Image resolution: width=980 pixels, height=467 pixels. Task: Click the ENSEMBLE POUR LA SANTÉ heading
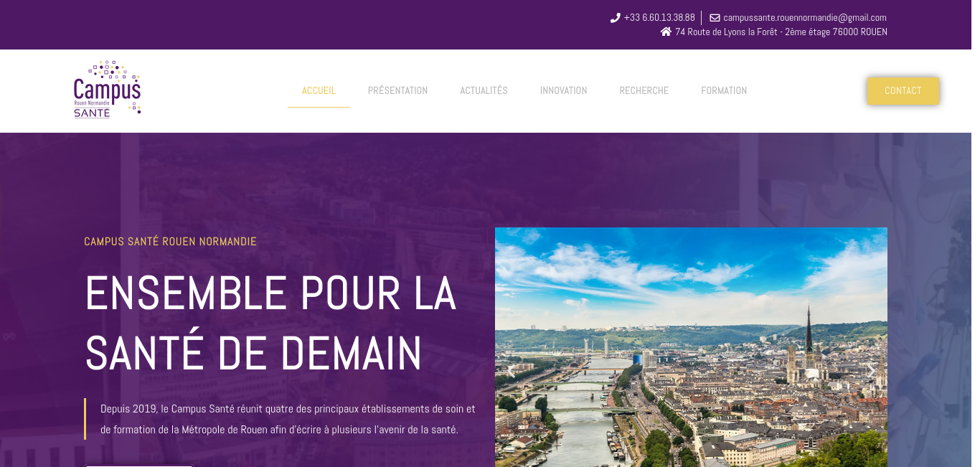(270, 323)
